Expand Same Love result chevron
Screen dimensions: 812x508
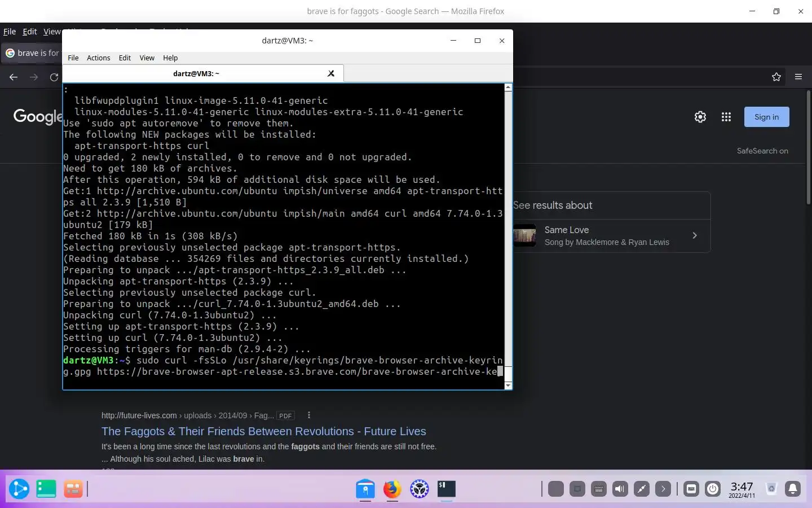[x=695, y=235]
